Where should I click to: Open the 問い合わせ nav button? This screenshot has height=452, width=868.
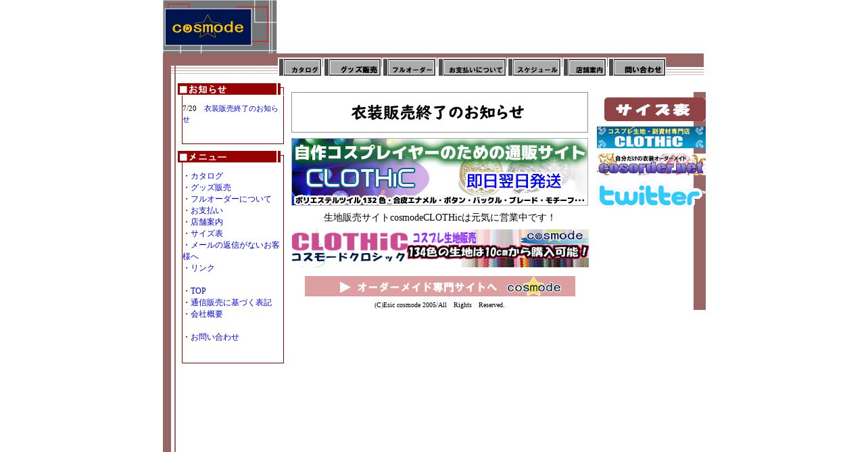[x=637, y=67]
